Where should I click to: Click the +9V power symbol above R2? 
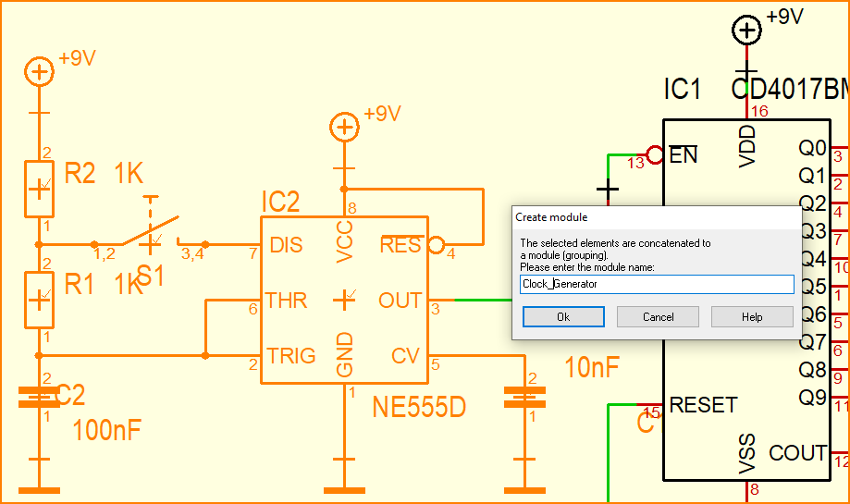click(39, 71)
